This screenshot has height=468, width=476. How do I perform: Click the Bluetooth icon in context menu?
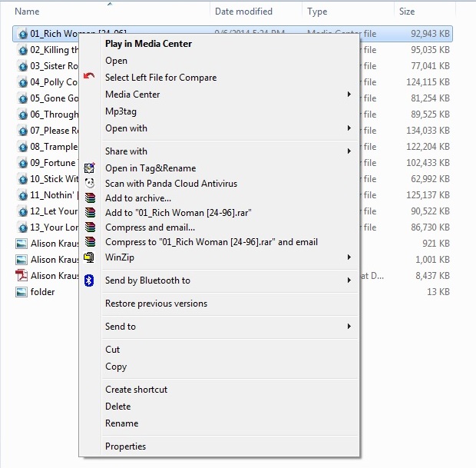click(x=89, y=280)
